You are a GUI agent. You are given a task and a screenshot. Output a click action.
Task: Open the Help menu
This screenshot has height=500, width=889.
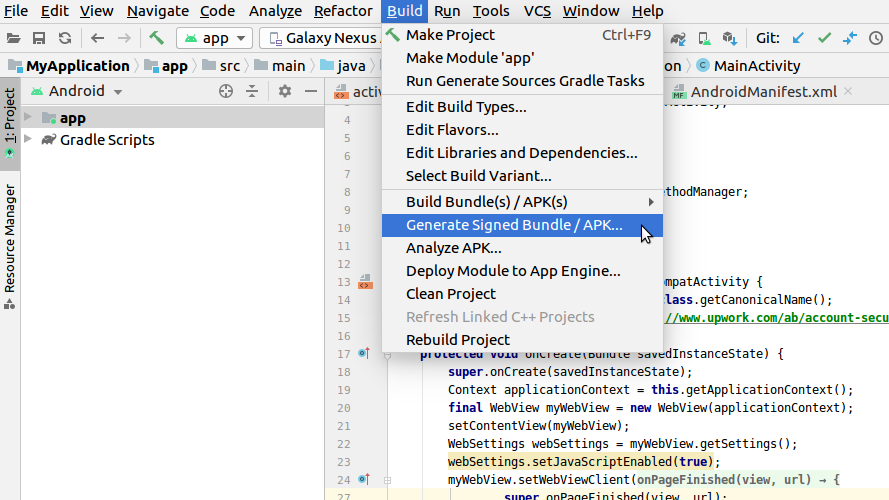coord(647,11)
